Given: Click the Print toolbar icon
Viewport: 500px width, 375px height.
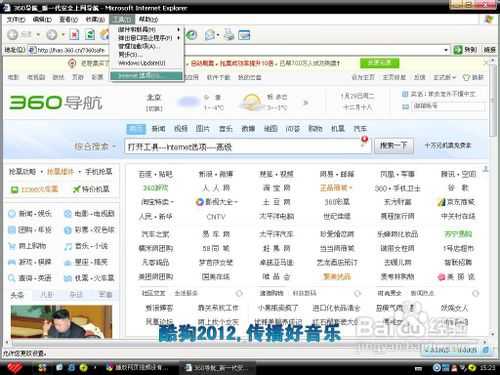Looking at the screenshot, I should coord(229,35).
